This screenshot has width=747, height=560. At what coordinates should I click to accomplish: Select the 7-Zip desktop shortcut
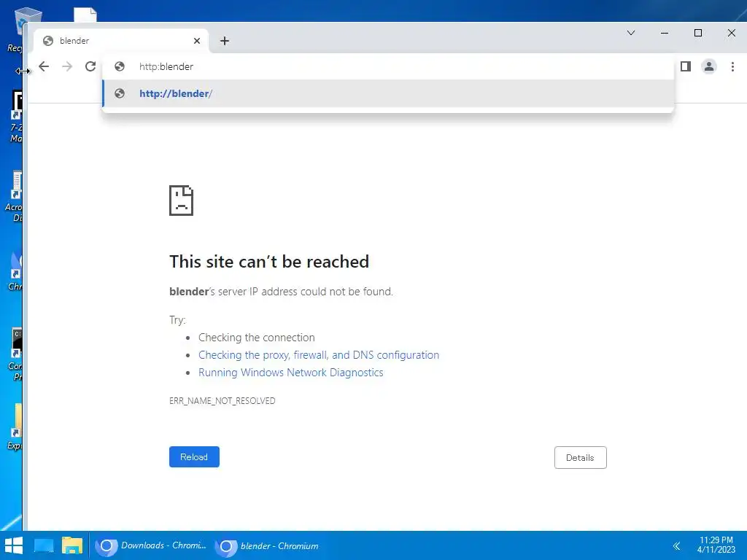(15, 116)
